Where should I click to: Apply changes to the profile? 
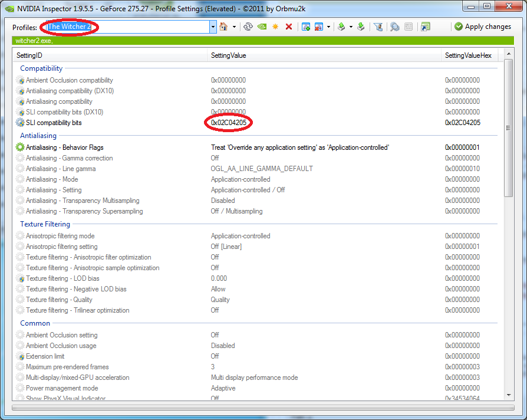(482, 27)
